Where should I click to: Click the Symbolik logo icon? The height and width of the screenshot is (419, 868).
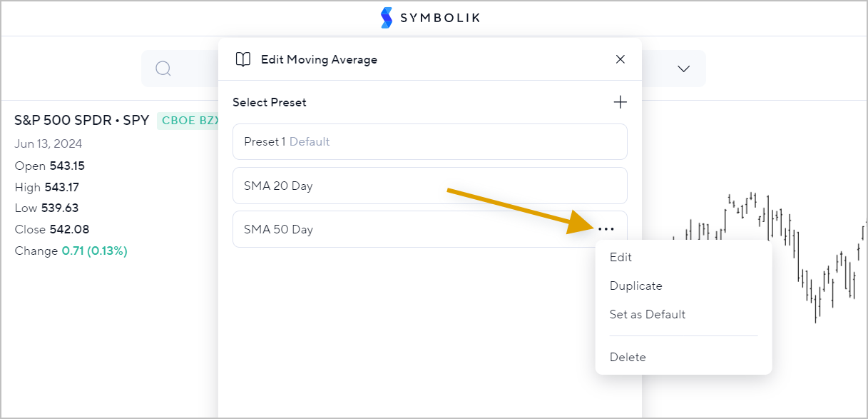(387, 18)
